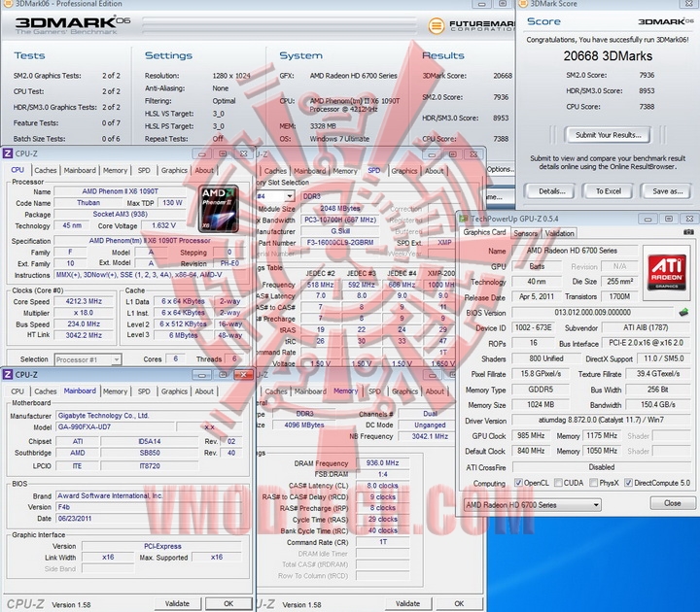Click DRAM Frequency value 936.0 MHz

383,463
